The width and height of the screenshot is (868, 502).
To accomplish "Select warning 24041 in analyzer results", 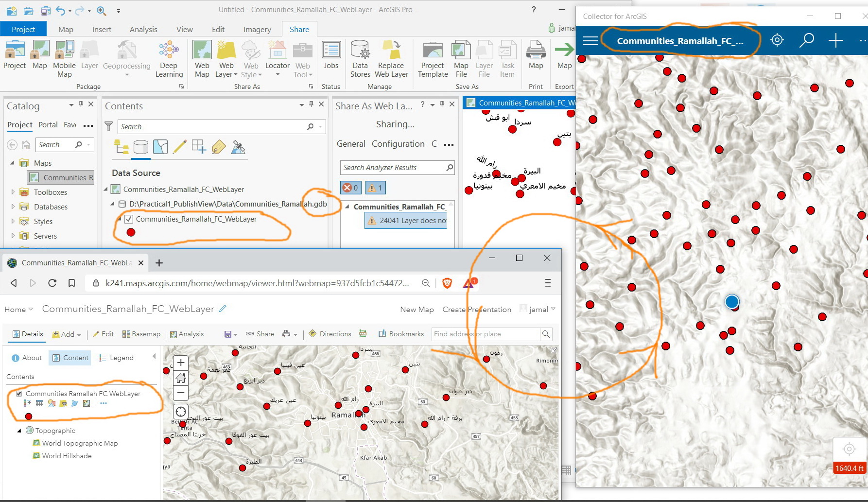I will 406,221.
